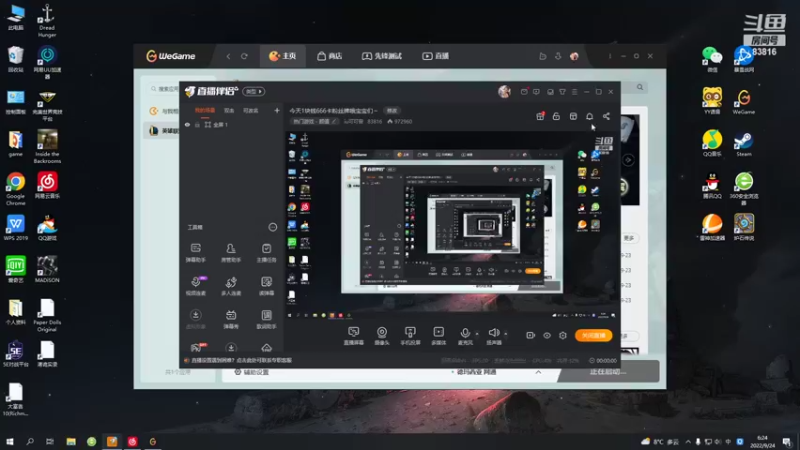
Task: Open WeGame three-dot menu
Action: pyautogui.click(x=610, y=56)
